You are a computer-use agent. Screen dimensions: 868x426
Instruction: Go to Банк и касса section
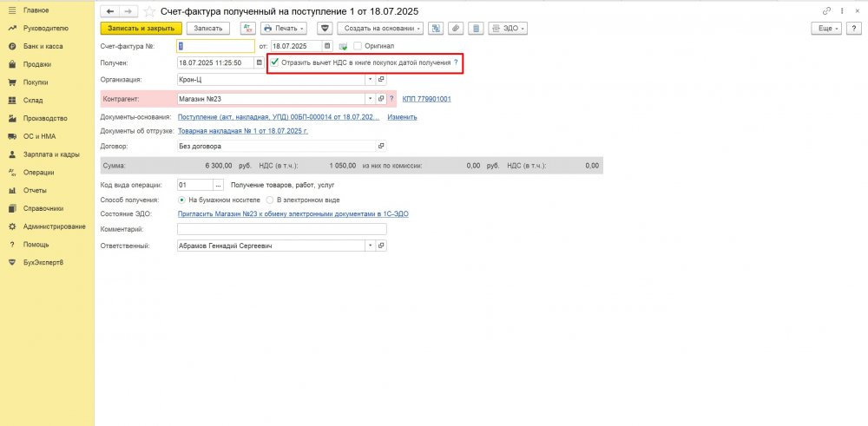(43, 47)
